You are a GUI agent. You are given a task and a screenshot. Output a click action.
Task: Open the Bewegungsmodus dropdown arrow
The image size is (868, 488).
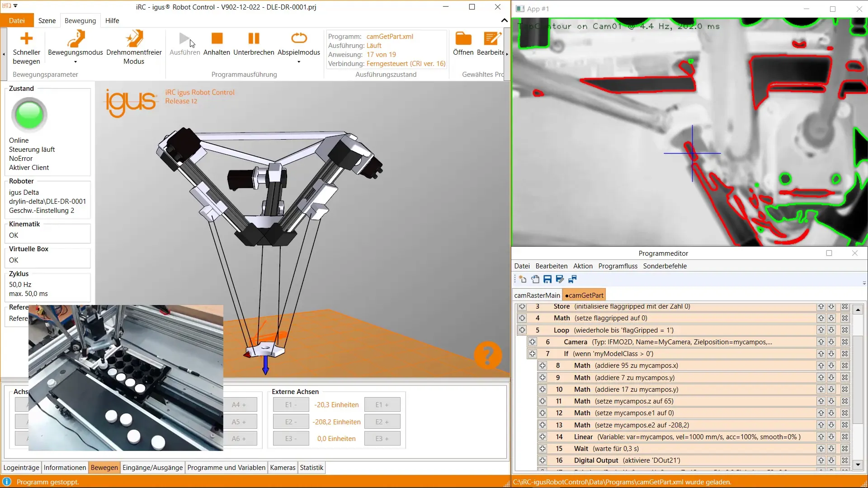point(75,62)
